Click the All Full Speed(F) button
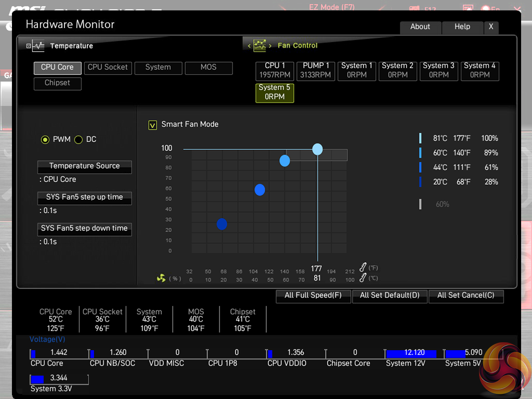 [x=313, y=295]
